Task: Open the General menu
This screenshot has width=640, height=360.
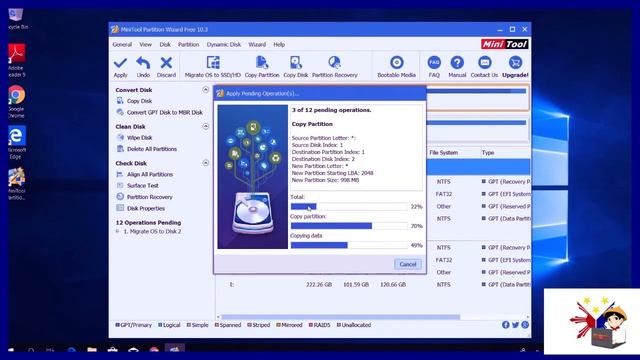Action: coord(122,44)
